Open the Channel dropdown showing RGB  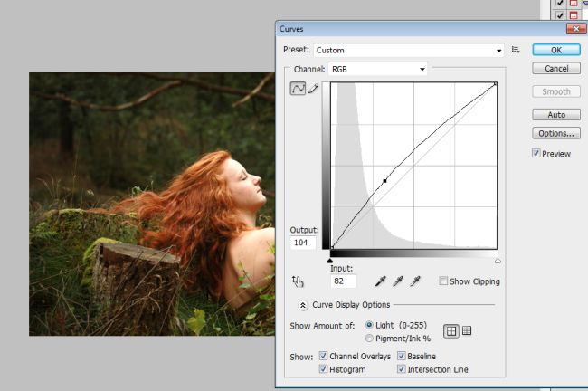(377, 69)
